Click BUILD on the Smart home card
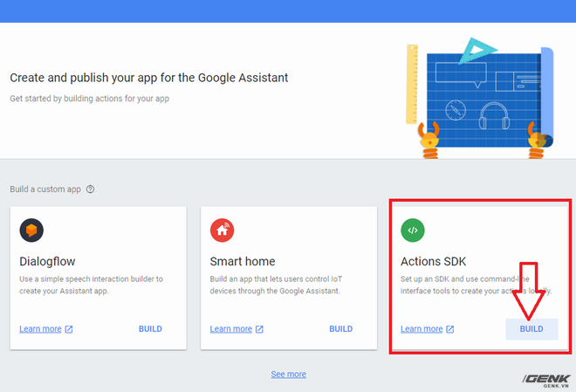The width and height of the screenshot is (576, 392). click(341, 329)
